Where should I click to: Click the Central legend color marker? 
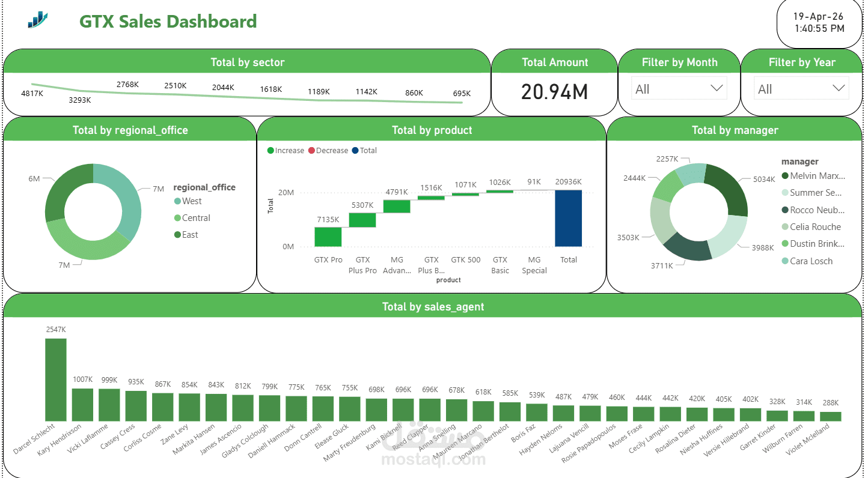point(177,218)
